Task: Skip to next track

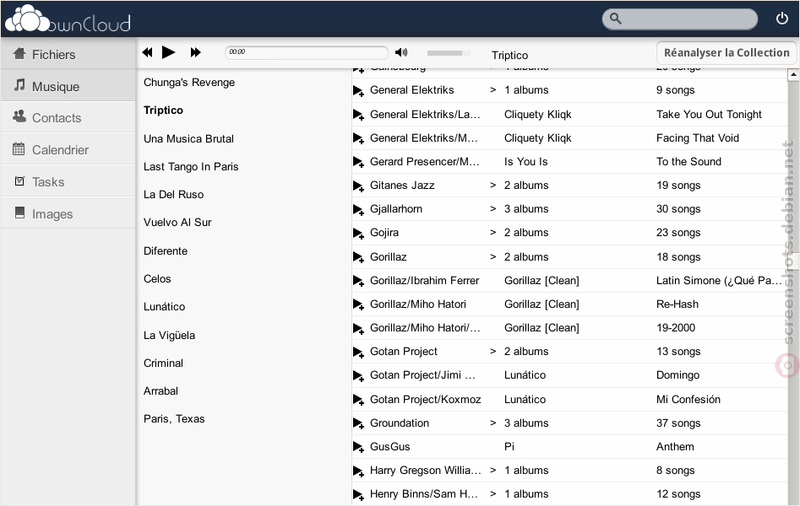Action: pyautogui.click(x=195, y=52)
